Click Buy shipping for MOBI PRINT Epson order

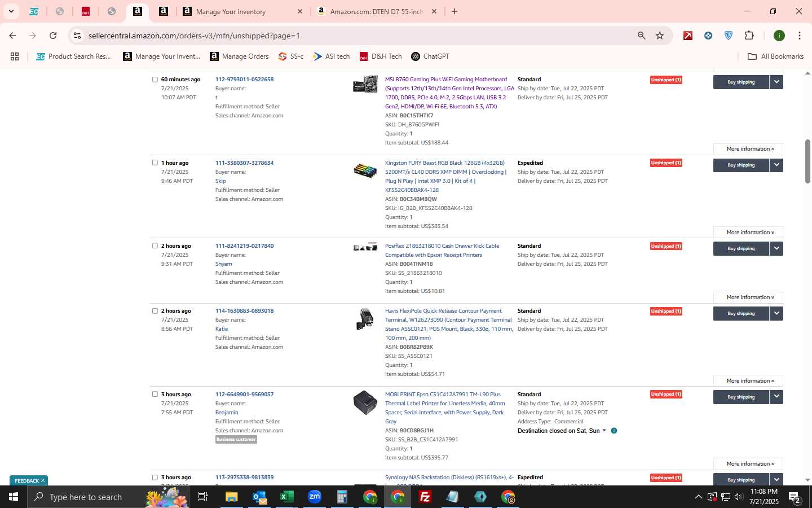[741, 397]
